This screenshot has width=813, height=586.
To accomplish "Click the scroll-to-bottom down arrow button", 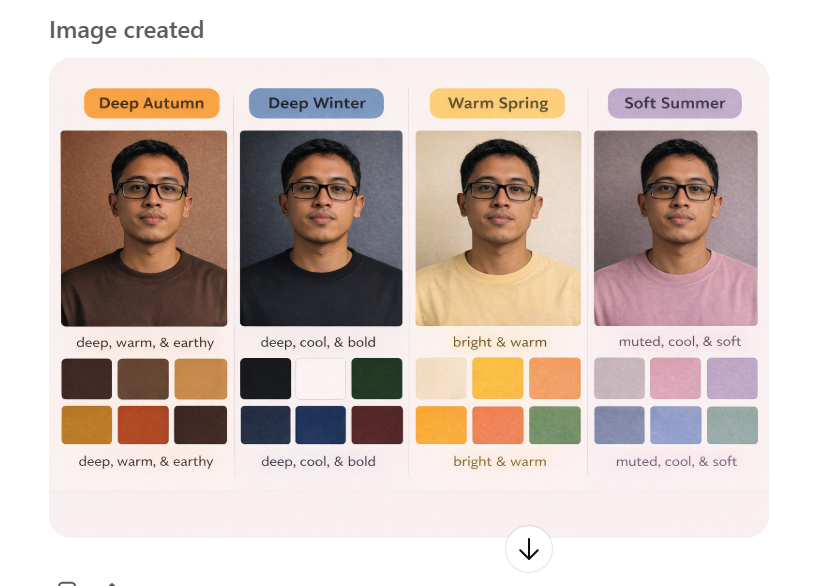I will click(x=528, y=549).
